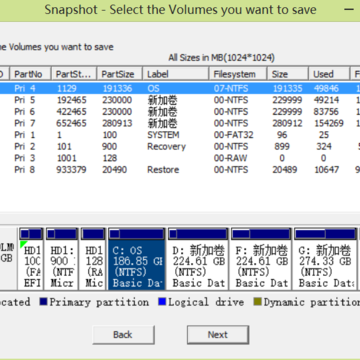The height and width of the screenshot is (360, 360).
Task: Sort by PartNo column header
Action: [31, 74]
